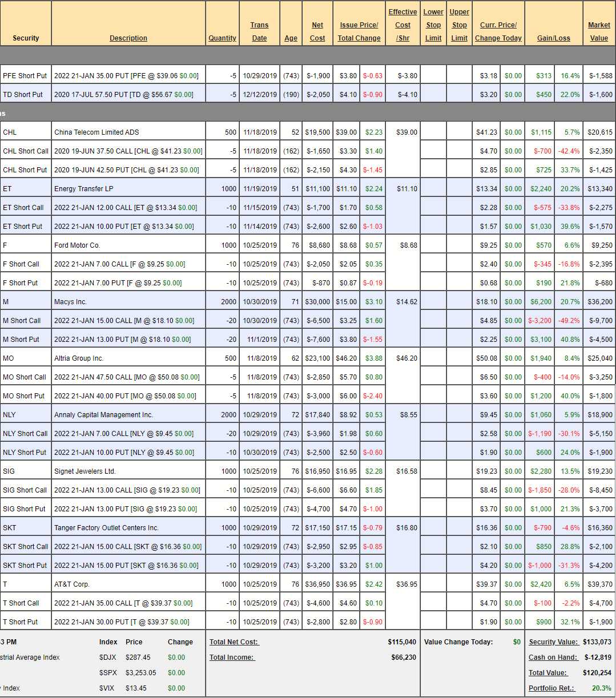Select the Market Value column header
Screen dimensions: 616x698
click(599, 31)
